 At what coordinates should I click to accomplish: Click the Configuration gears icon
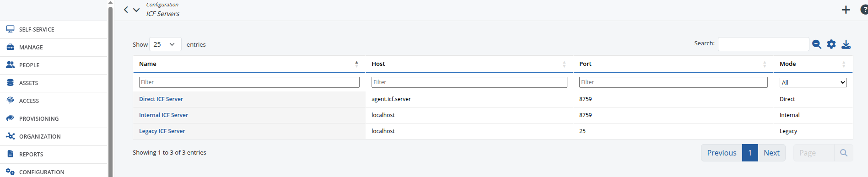(x=10, y=172)
